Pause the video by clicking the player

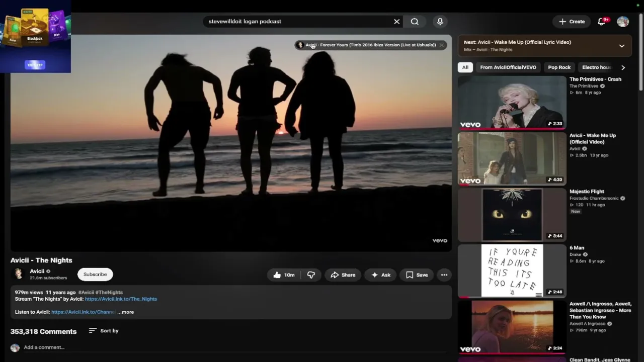231,143
